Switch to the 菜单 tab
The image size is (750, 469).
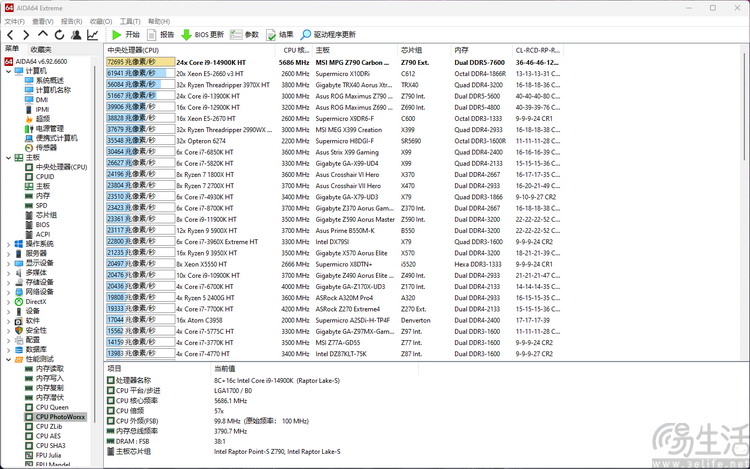[x=12, y=49]
